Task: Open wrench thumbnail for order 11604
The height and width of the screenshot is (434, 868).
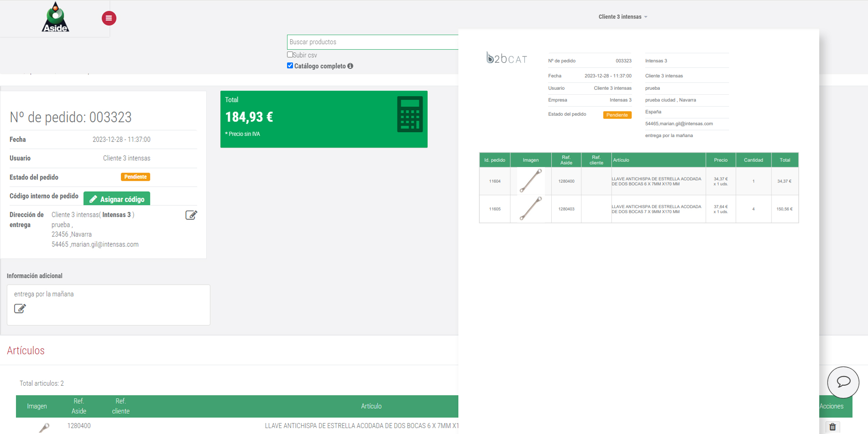Action: [x=530, y=181]
